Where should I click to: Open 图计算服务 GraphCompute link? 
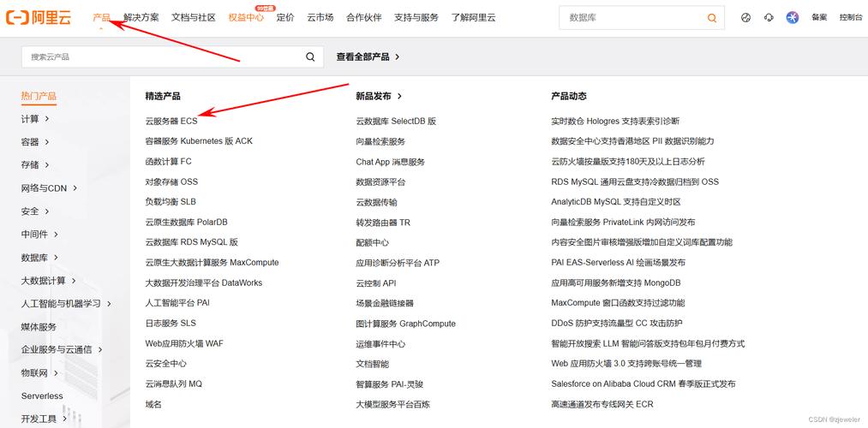click(406, 324)
